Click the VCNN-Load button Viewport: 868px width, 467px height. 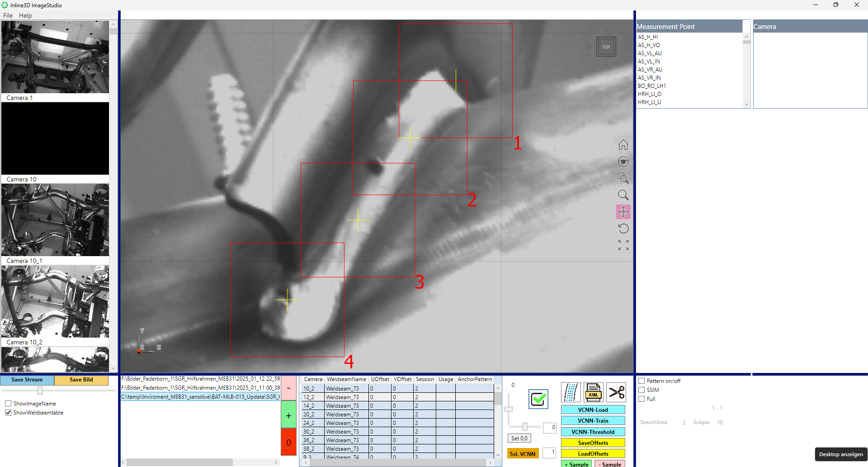pos(593,410)
